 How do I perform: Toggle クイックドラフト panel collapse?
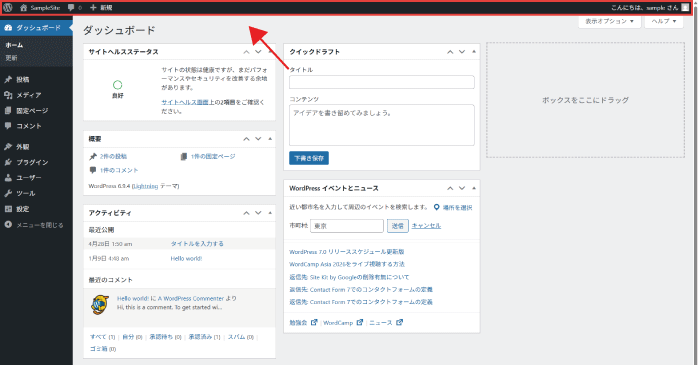474,52
